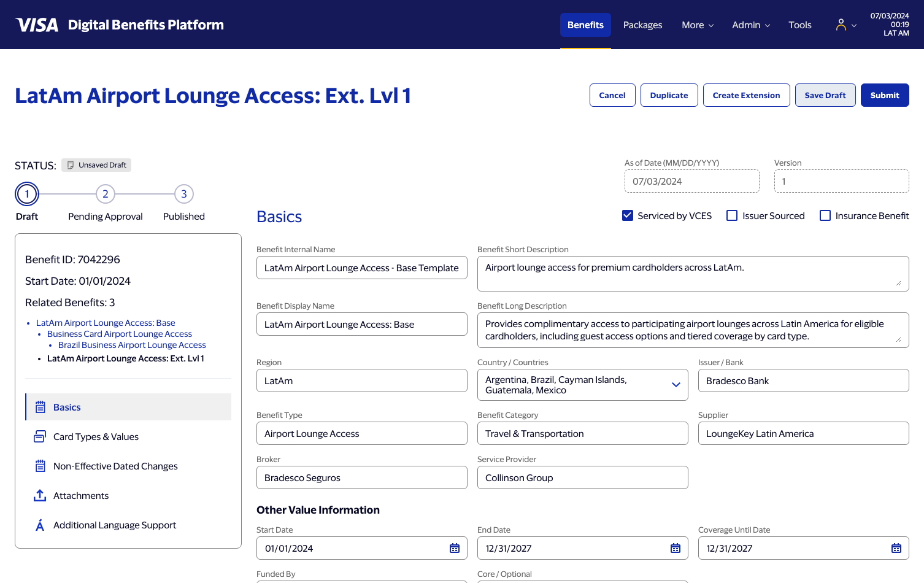Check the Insurance Benefit checkbox
924x583 pixels.
click(825, 215)
